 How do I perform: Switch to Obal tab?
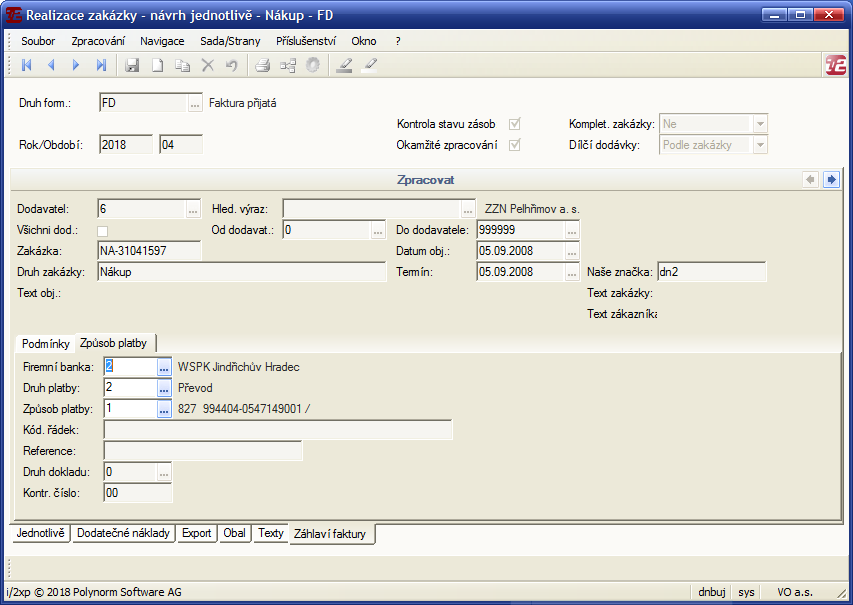(234, 533)
